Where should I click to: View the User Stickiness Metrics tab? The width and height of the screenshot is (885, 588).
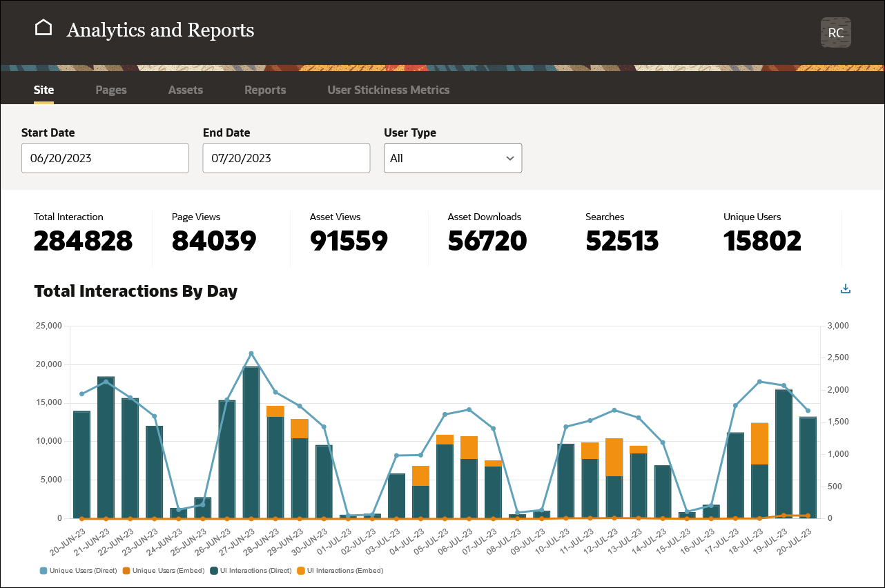click(x=388, y=90)
